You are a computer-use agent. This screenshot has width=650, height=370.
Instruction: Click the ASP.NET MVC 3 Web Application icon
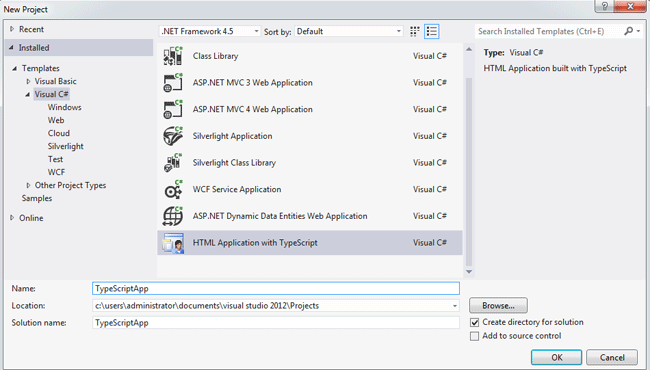[x=173, y=82]
